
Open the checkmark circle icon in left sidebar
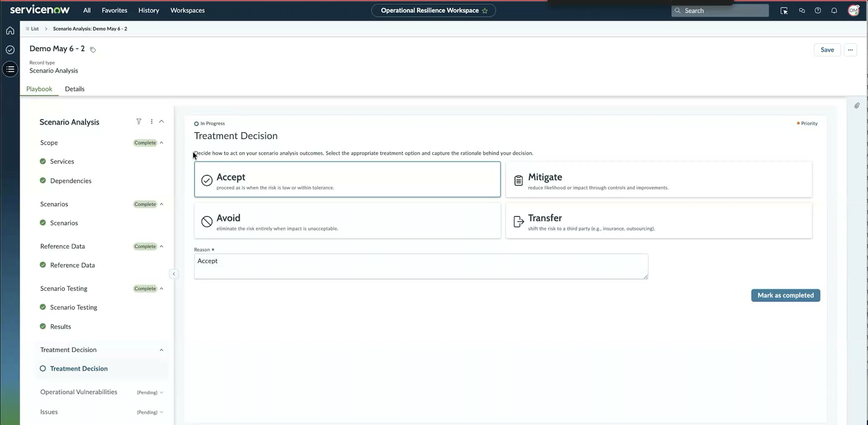coord(10,50)
